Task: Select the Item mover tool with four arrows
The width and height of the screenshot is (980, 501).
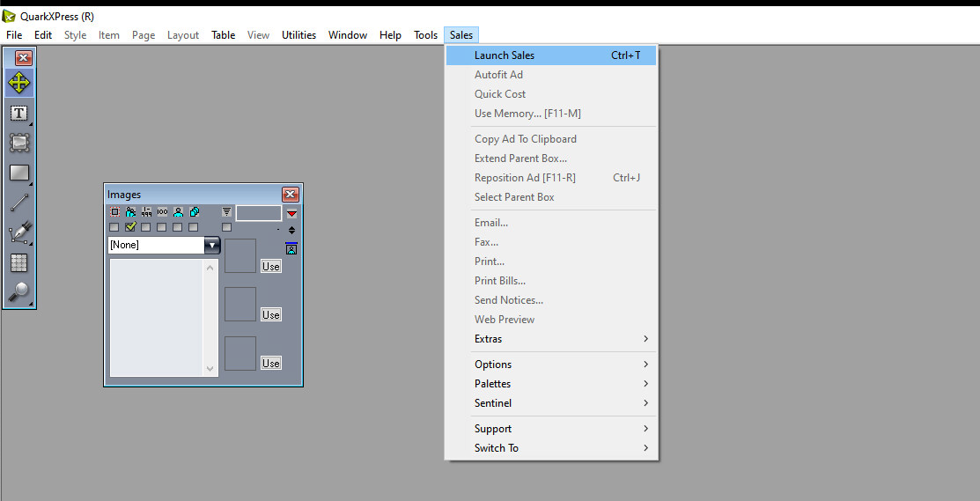Action: coord(19,83)
